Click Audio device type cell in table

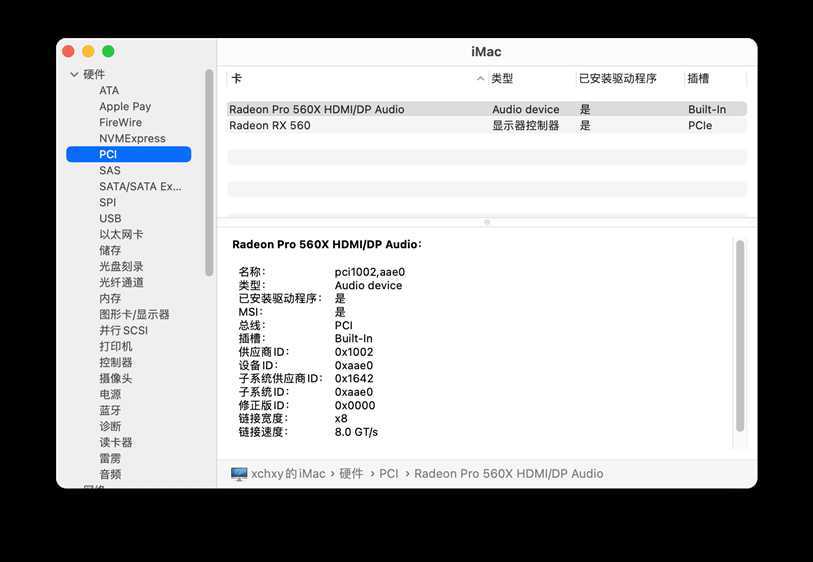click(526, 109)
